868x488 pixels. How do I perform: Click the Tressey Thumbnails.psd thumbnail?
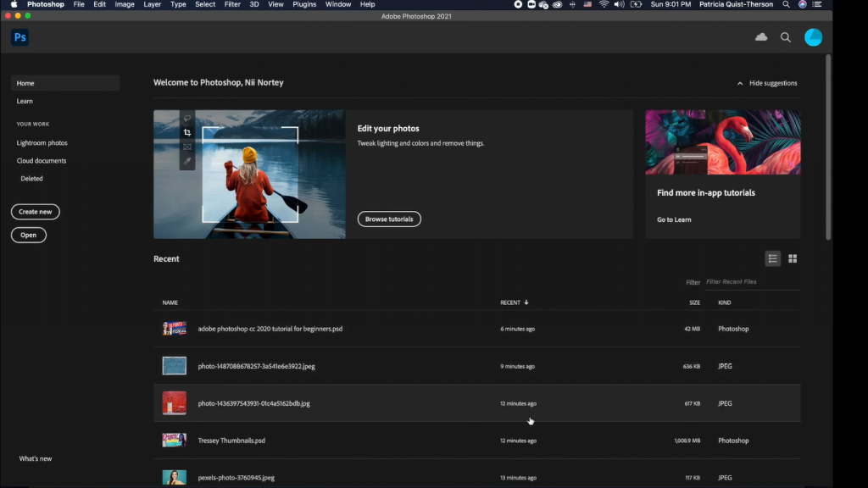pos(175,441)
